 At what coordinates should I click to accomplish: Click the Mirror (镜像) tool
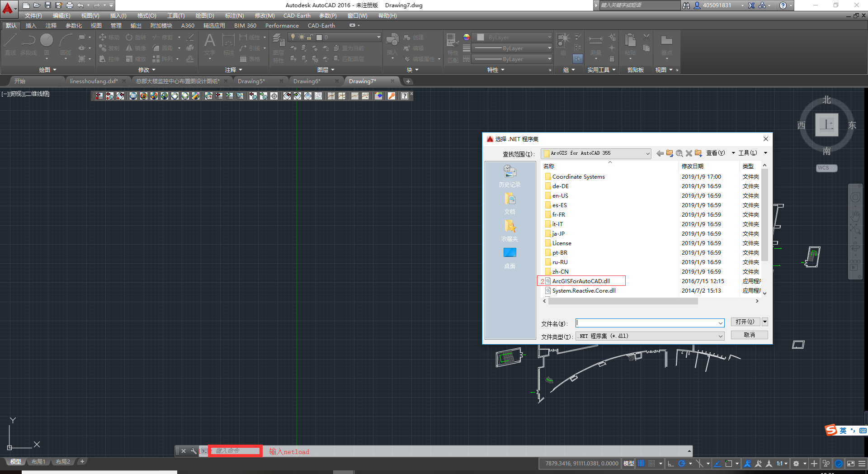pos(136,48)
